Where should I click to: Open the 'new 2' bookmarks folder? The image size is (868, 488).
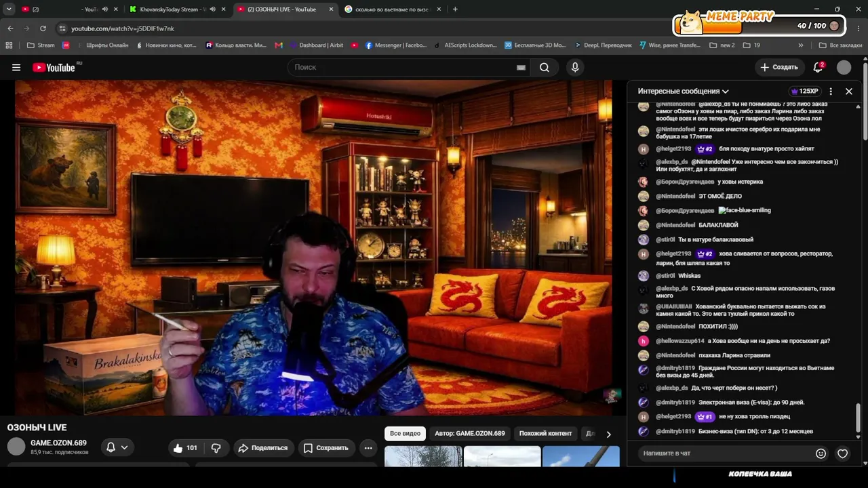click(x=722, y=45)
